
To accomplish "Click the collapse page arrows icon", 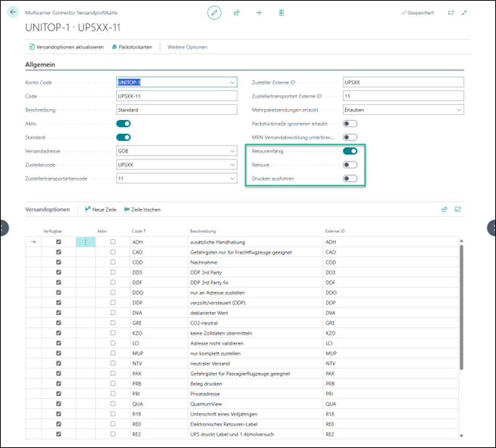I will 465,13.
